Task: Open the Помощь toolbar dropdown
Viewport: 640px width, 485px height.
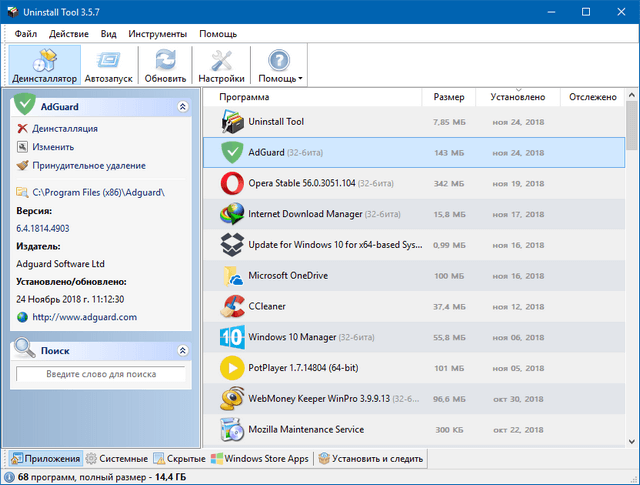Action: [x=280, y=65]
